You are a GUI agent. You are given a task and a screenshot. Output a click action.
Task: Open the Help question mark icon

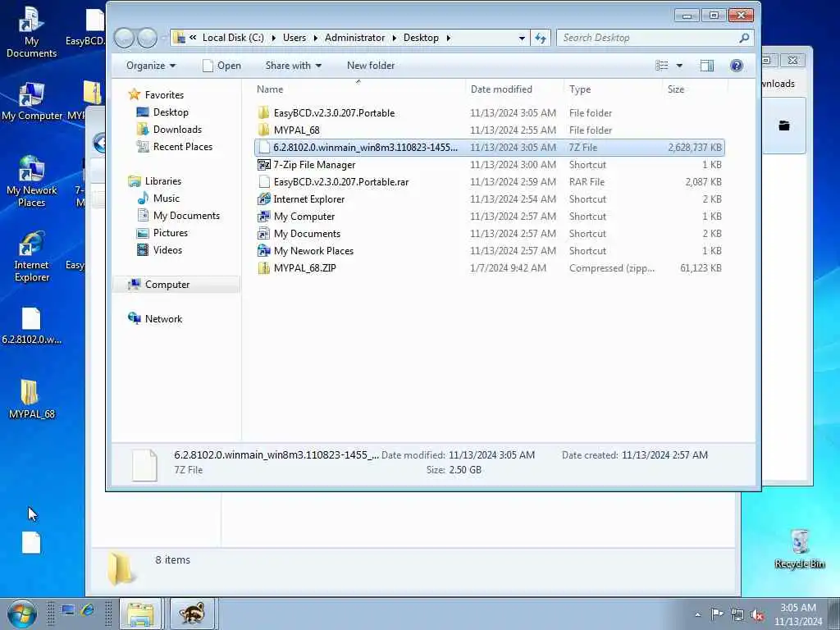coord(737,66)
